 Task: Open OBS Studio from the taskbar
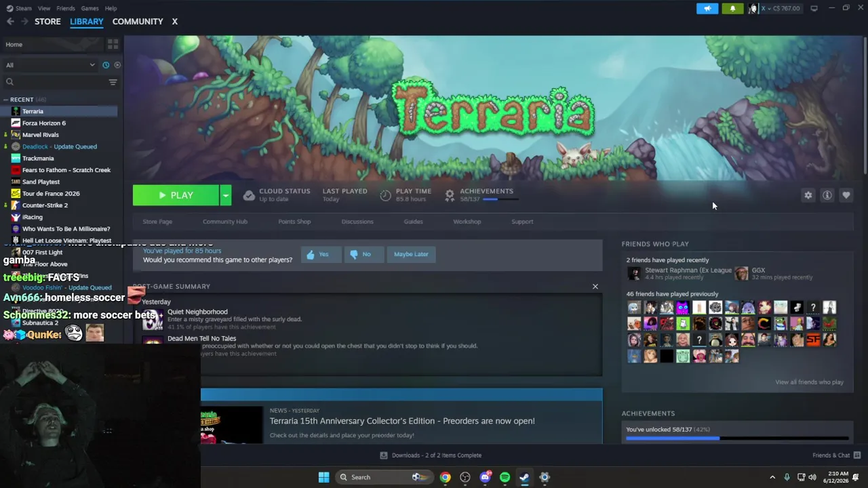tap(465, 477)
